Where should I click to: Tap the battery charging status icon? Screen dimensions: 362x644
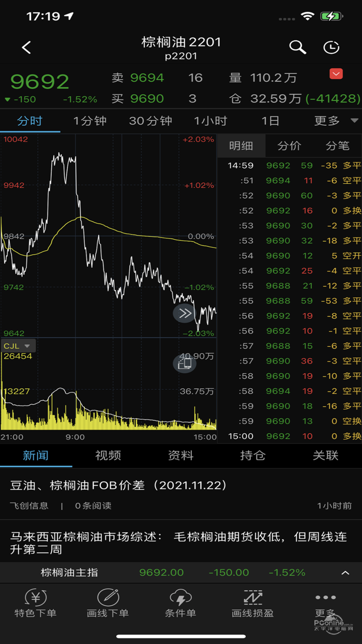point(331,16)
